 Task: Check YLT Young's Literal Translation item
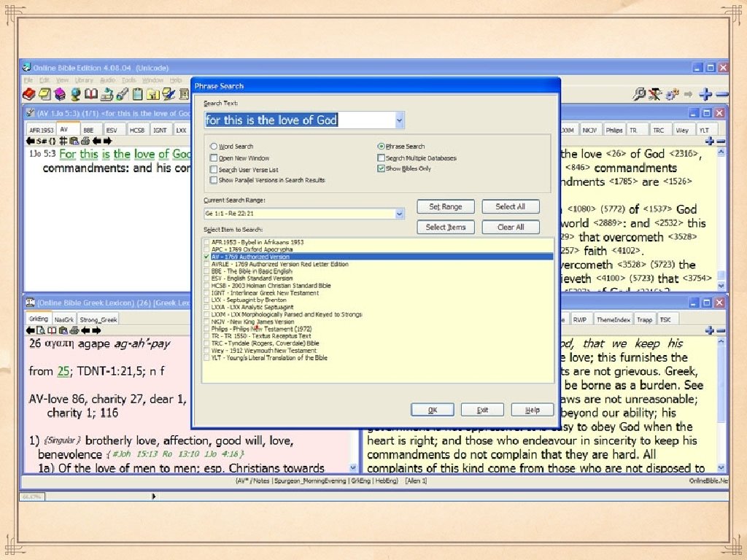pos(206,357)
